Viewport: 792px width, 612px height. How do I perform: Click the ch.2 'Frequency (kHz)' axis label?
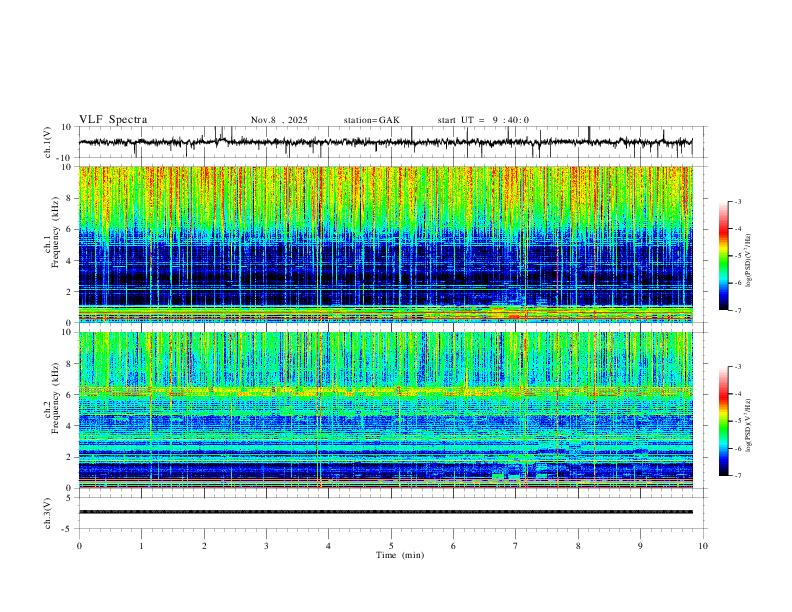pyautogui.click(x=56, y=398)
